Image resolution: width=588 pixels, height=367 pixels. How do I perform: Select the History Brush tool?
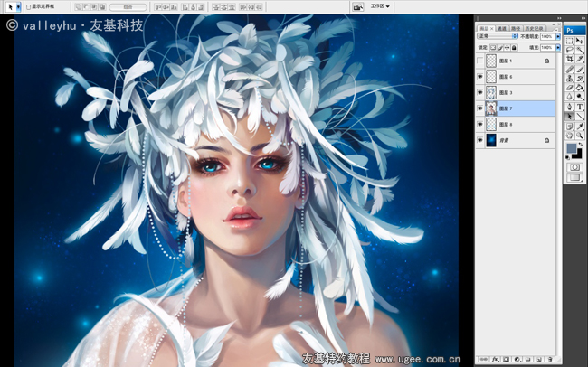point(580,79)
